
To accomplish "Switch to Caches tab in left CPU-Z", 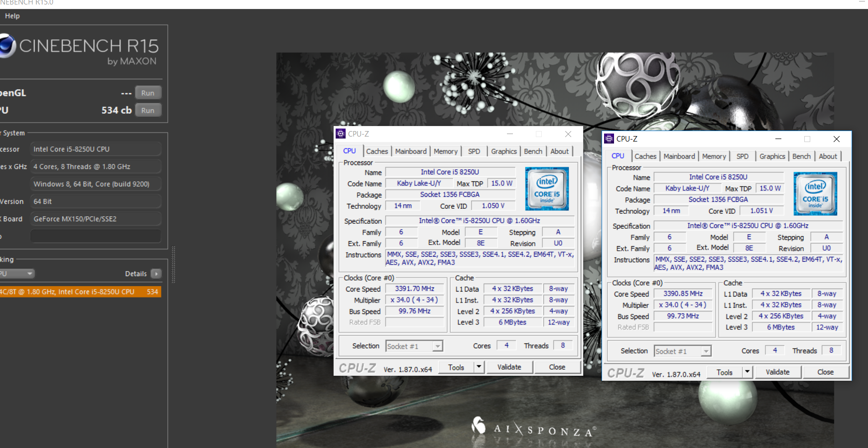I will click(377, 151).
